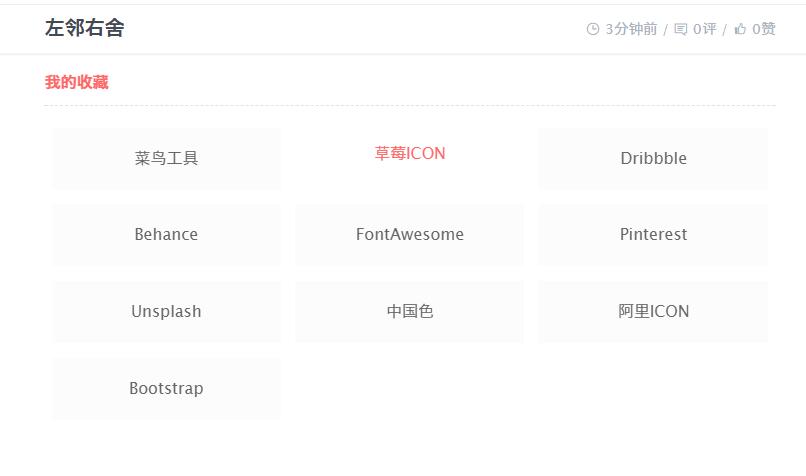Open the Bootstrap bookmark
806x476 pixels.
click(x=166, y=388)
